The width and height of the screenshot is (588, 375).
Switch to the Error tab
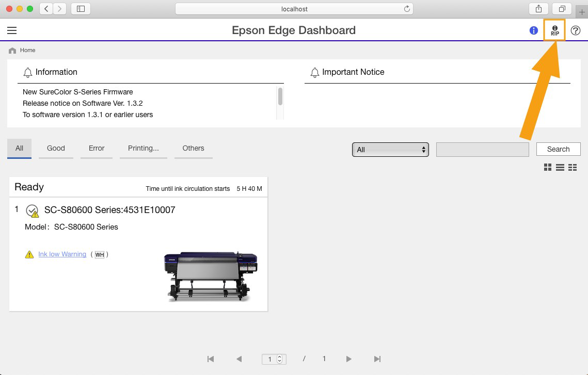click(96, 148)
